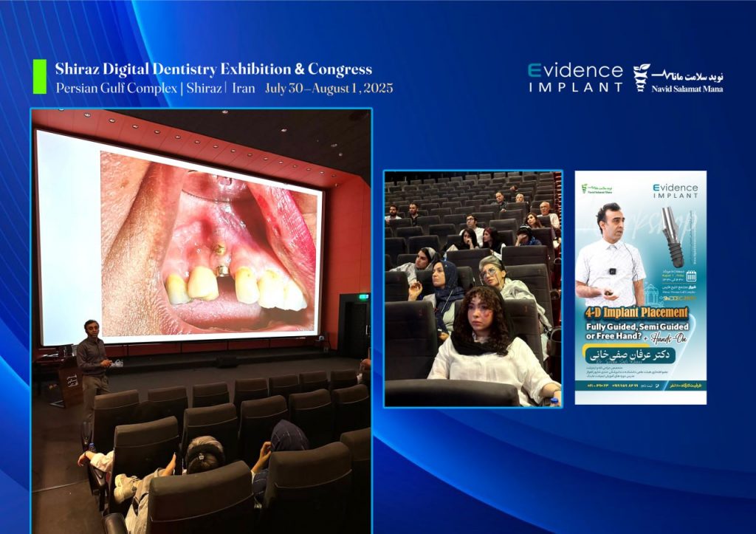Click the 'Persian Gulf Complex' venue text

[x=116, y=89]
